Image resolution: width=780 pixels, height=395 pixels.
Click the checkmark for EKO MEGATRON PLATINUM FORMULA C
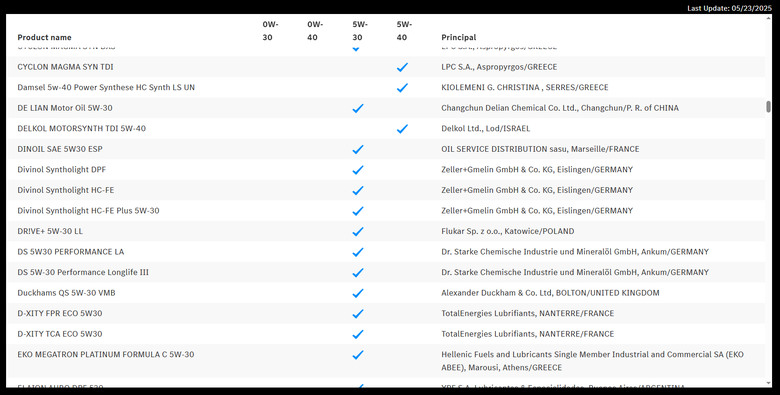[x=358, y=355]
